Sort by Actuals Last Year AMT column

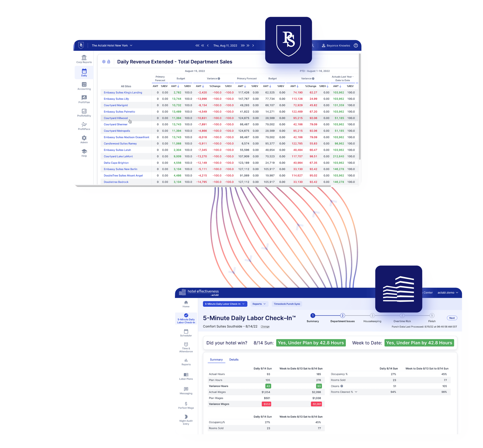click(x=337, y=86)
